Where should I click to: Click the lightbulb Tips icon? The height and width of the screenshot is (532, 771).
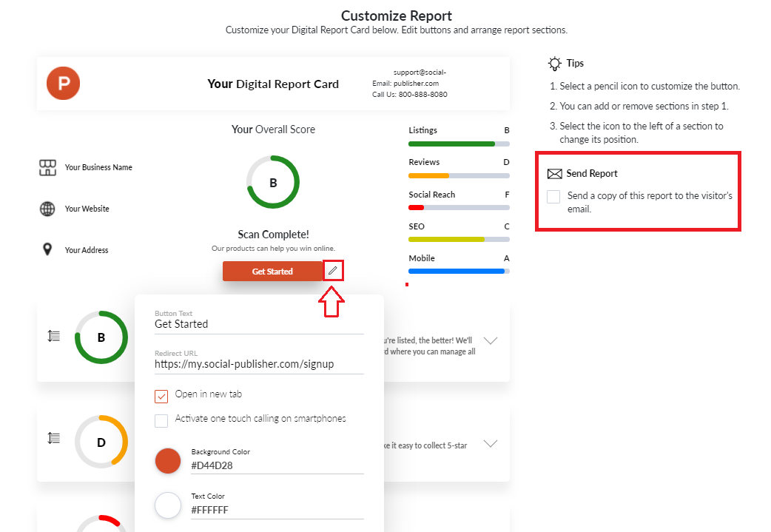555,64
